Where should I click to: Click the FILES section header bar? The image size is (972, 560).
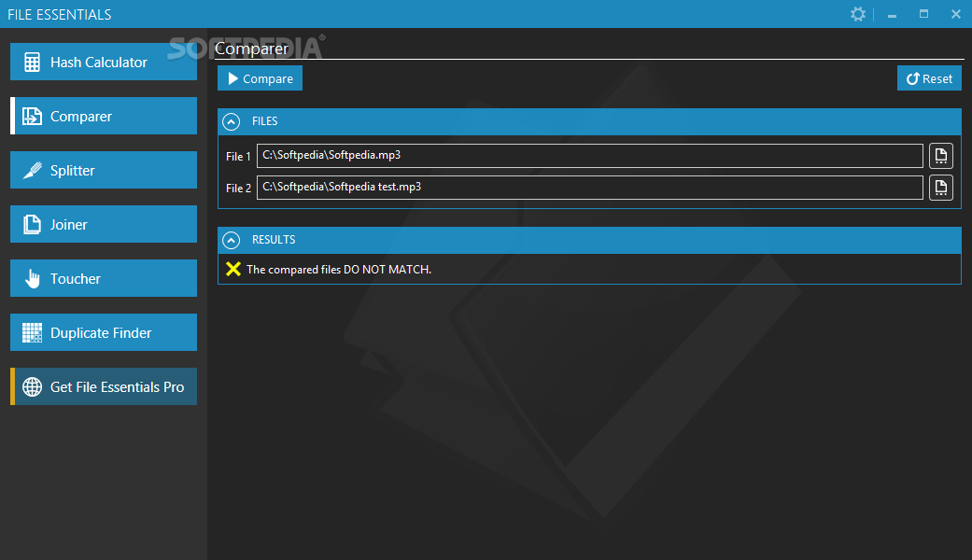[x=589, y=121]
